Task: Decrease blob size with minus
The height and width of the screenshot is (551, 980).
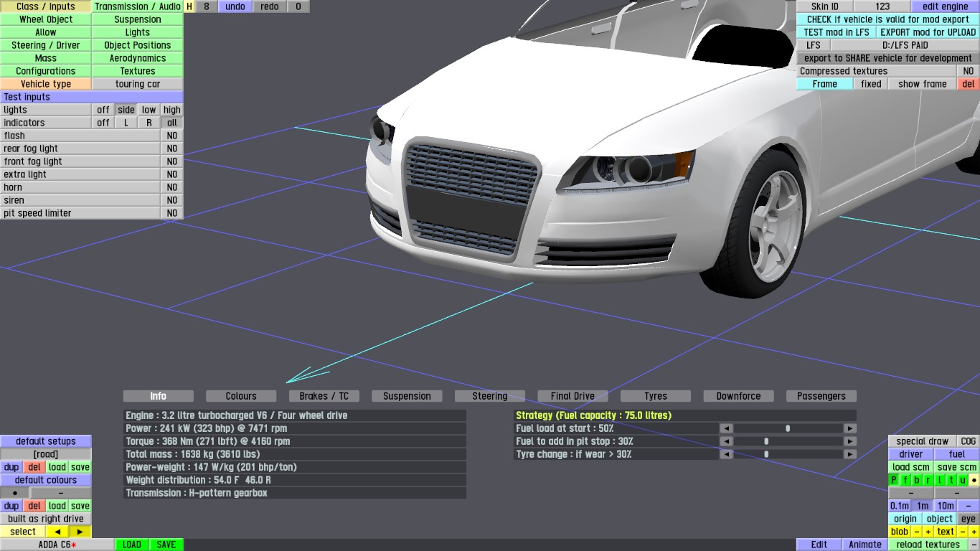Action: tap(917, 532)
